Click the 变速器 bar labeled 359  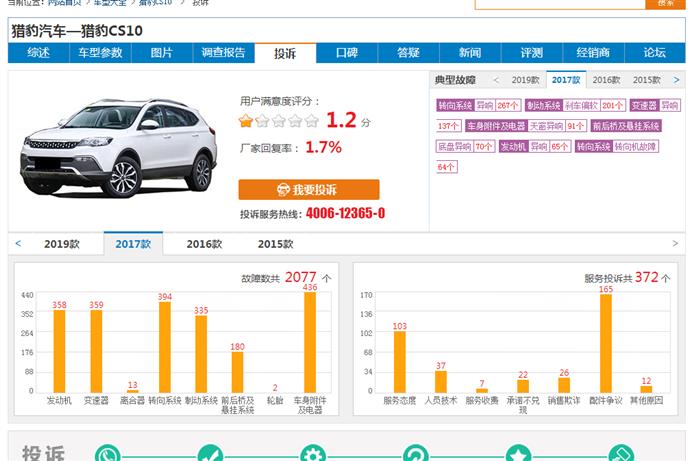pyautogui.click(x=96, y=351)
